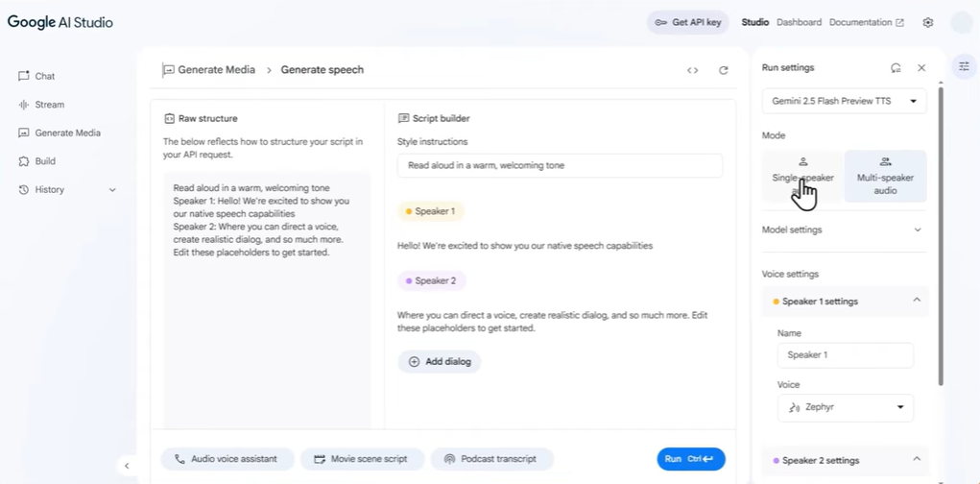980x484 pixels.
Task: Click the voice wave icon beside Zephyr
Action: point(794,408)
